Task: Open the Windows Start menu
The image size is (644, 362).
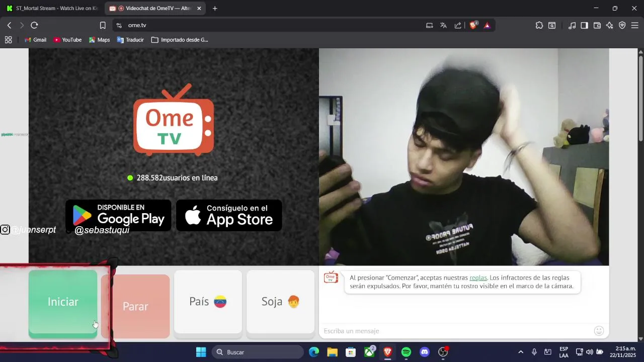Action: 201,352
